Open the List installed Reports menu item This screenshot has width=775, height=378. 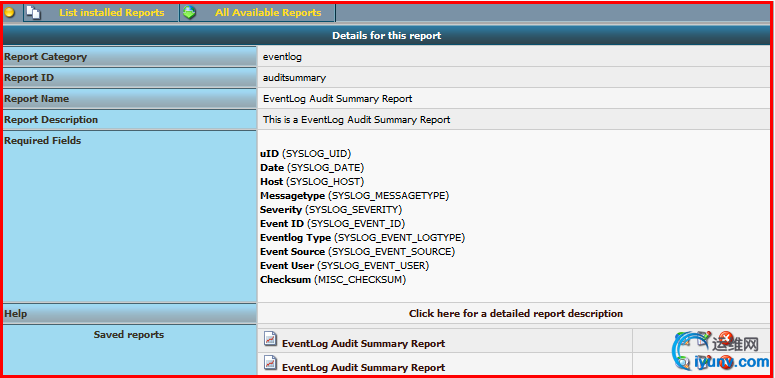(x=112, y=13)
